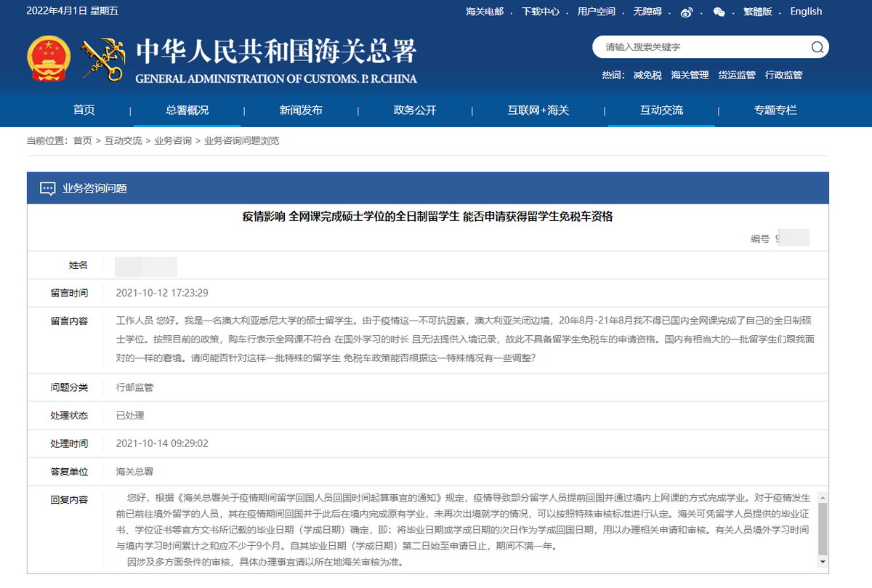This screenshot has height=588, width=872.
Task: Switch to the 繁體版 language toggle
Action: coord(756,12)
